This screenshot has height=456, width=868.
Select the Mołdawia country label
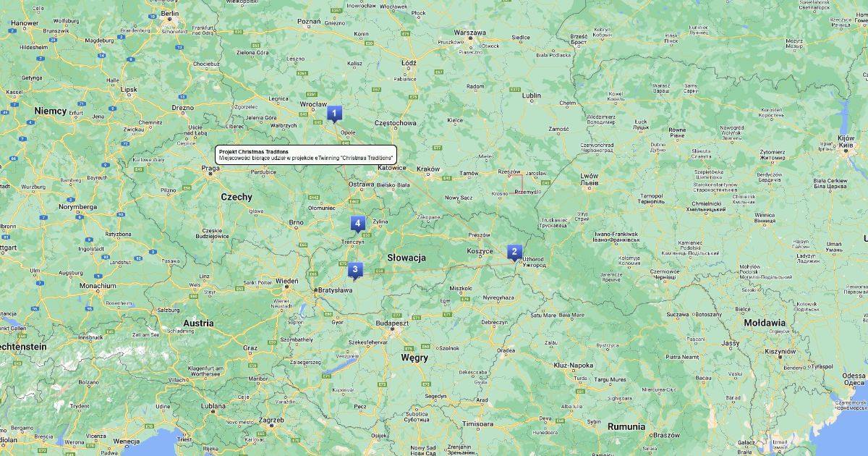764,323
